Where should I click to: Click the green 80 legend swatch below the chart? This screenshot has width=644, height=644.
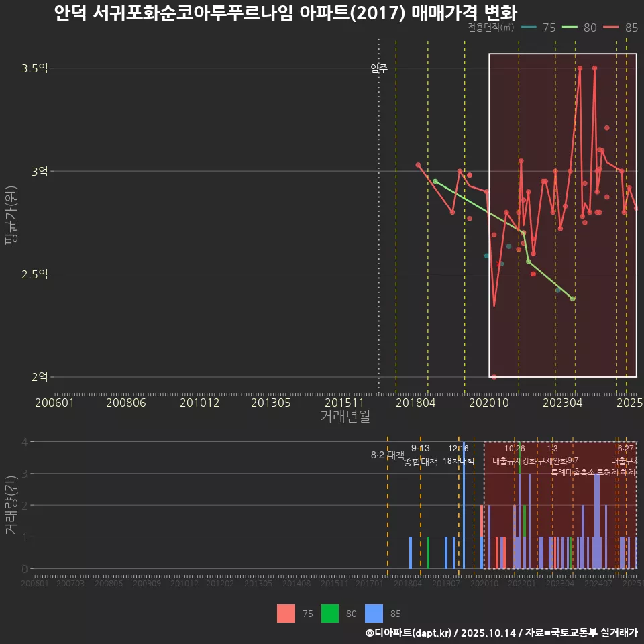click(330, 613)
